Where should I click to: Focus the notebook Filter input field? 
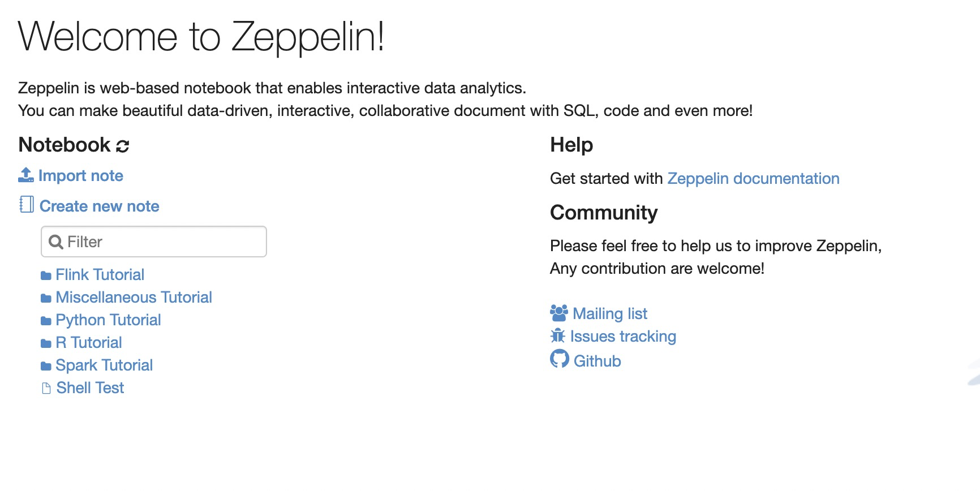pos(164,242)
